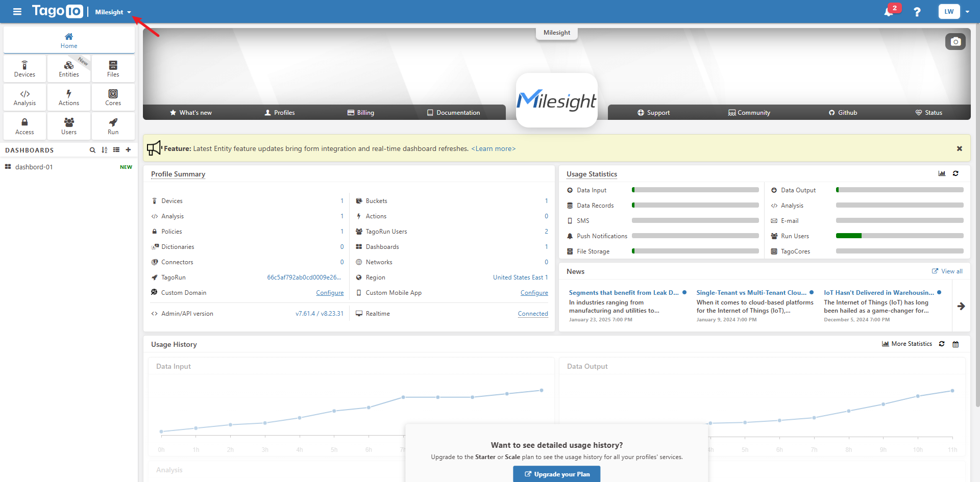
Task: Open the help question mark menu
Action: point(917,12)
